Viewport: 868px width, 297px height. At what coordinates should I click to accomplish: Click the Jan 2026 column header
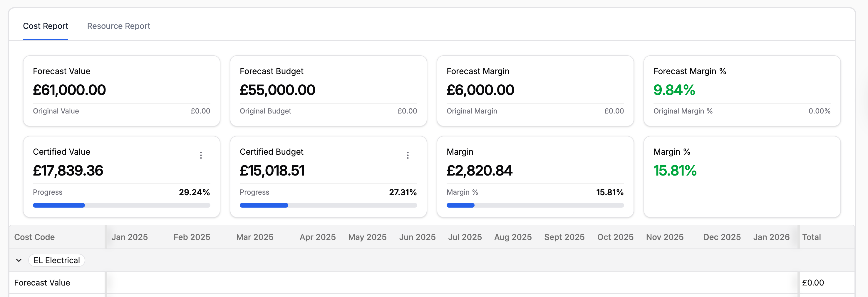point(771,237)
